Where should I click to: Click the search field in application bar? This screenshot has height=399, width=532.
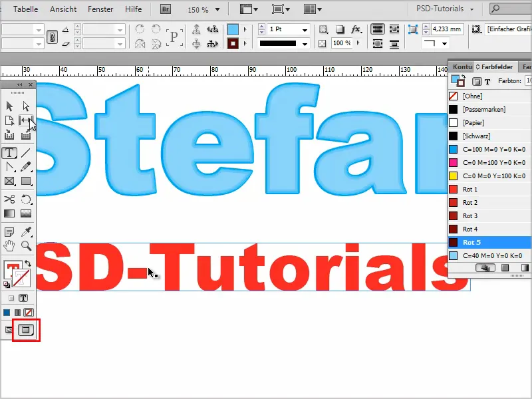(511, 9)
